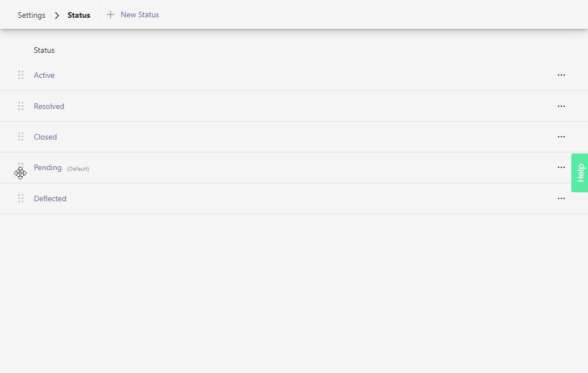Click the plus icon beside New Status
This screenshot has height=373, width=588.
(x=110, y=15)
